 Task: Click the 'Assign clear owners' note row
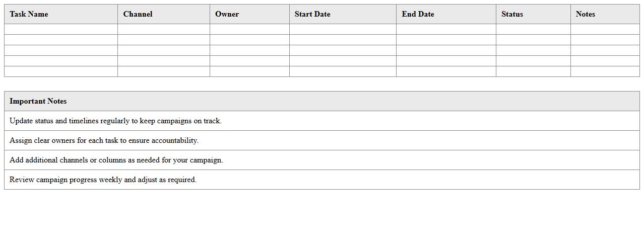104,140
